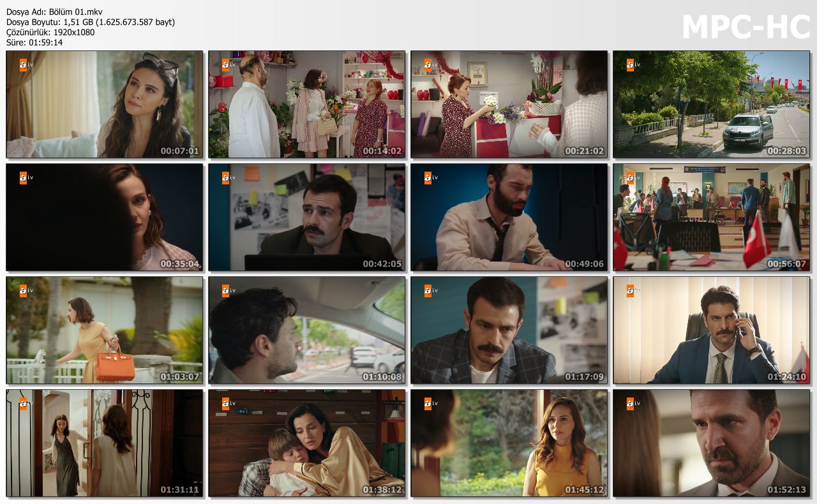Select the doorway thumbnail at 01:31:11
The image size is (817, 504).
105,443
